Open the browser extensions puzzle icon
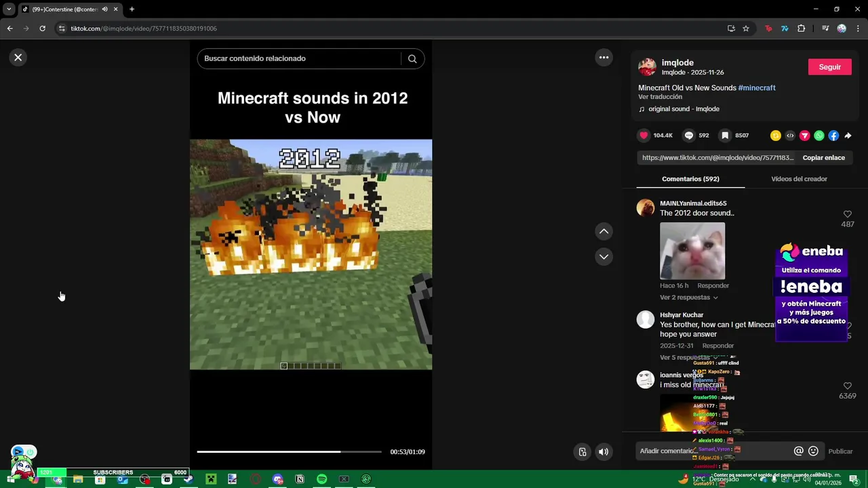 [801, 28]
